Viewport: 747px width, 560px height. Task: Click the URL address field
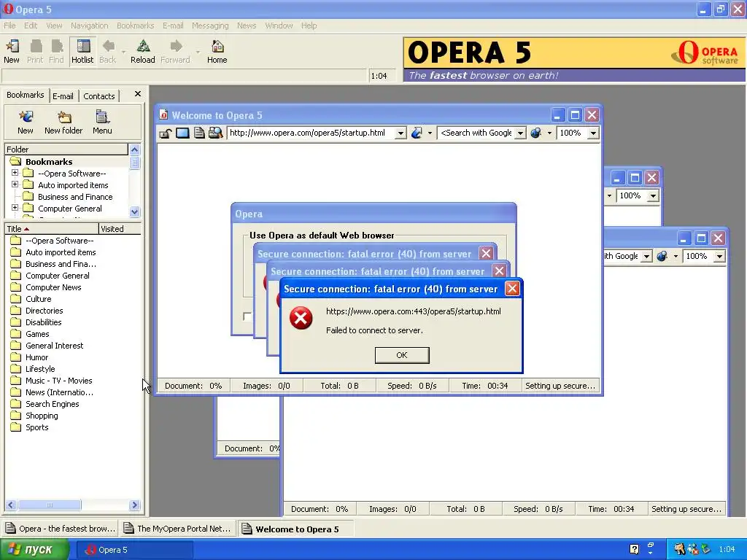(x=311, y=133)
